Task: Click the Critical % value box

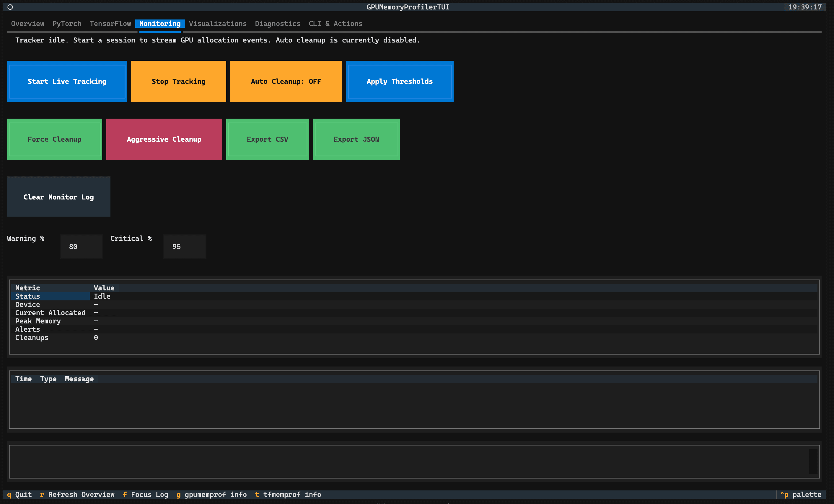Action: pyautogui.click(x=185, y=246)
